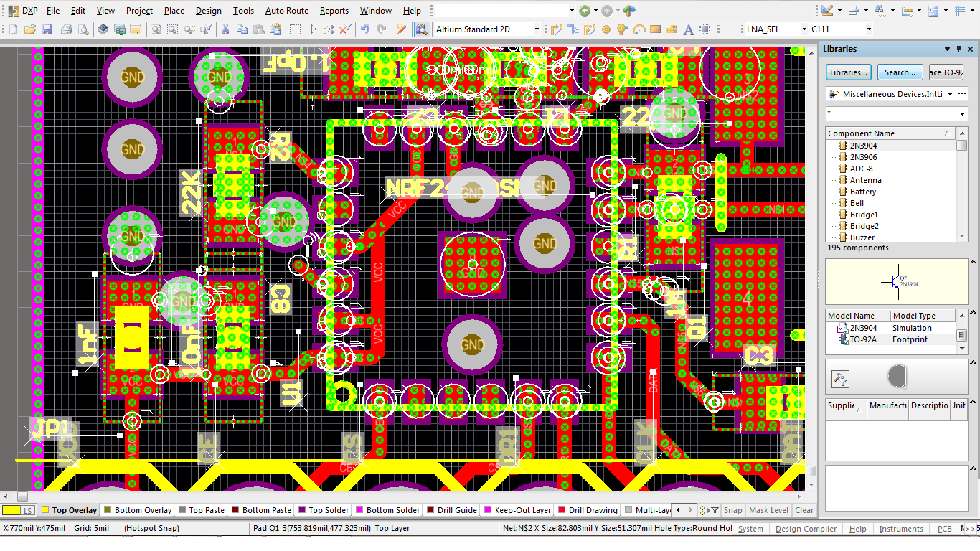Select the Place Arc by Edge tool

(x=639, y=29)
